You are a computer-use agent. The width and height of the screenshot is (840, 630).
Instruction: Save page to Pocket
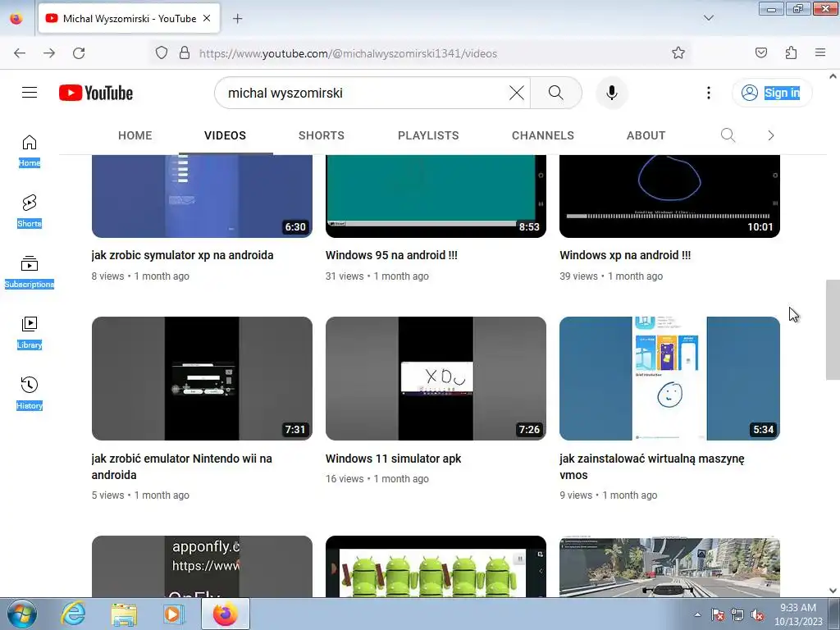[x=760, y=52]
